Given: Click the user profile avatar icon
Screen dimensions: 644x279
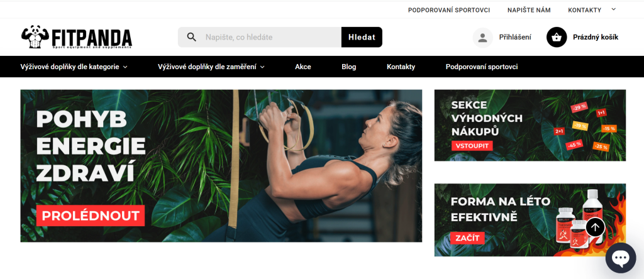Looking at the screenshot, I should [482, 37].
